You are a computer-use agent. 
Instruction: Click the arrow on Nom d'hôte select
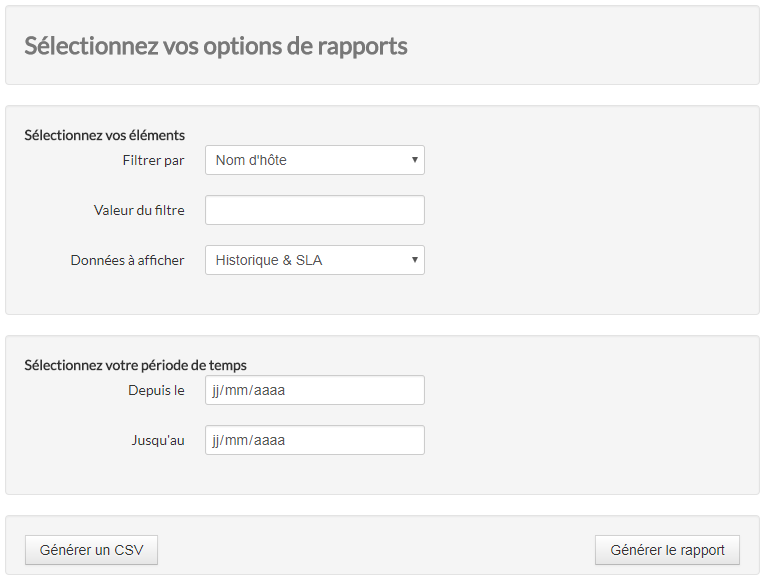414,160
